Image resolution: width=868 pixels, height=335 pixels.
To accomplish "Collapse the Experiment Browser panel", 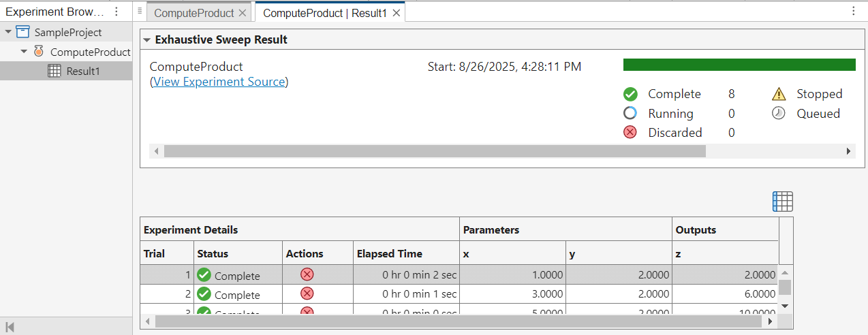I will pos(10,327).
